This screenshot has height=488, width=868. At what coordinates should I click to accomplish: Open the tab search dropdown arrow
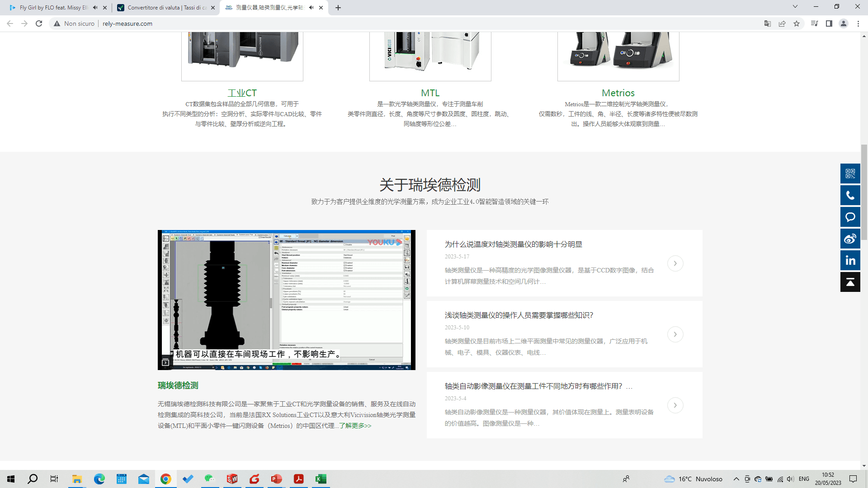click(795, 7)
